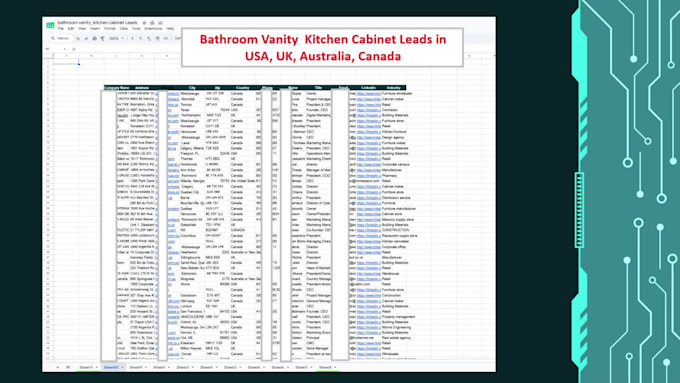Select the Linkedin column header cell
This screenshot has height=383, width=680.
pyautogui.click(x=369, y=88)
